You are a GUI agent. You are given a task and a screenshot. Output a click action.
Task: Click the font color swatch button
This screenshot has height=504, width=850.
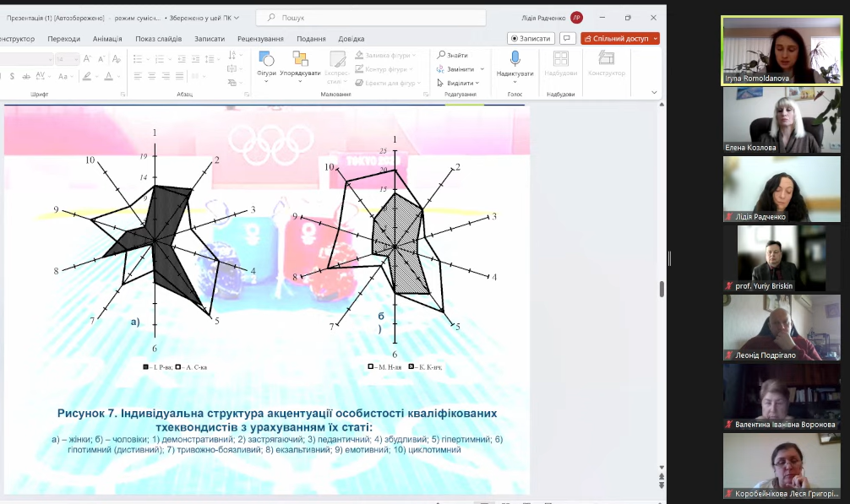tap(108, 76)
